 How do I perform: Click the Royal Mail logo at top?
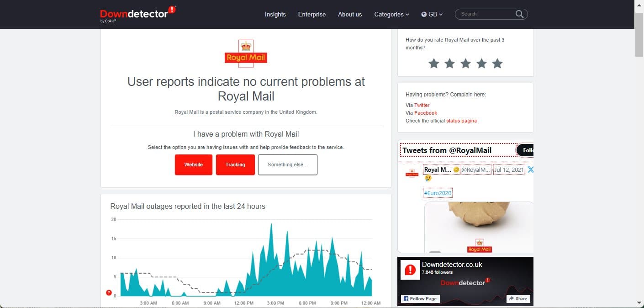click(x=246, y=54)
